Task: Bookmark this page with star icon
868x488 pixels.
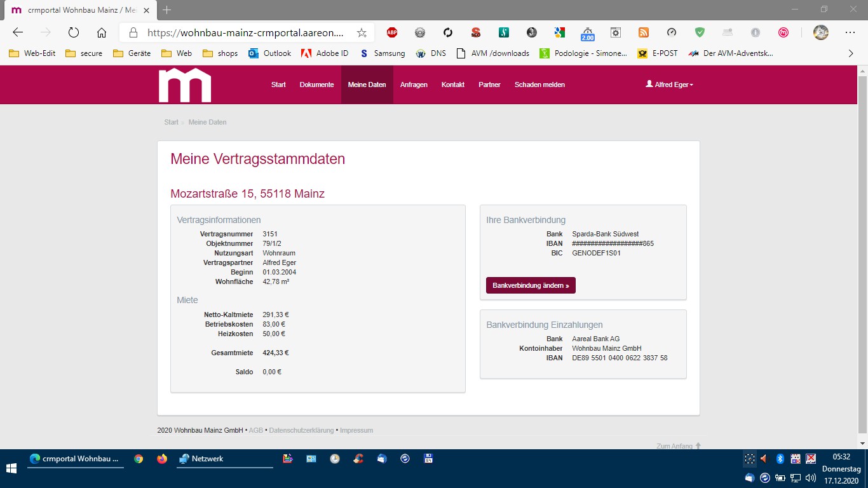Action: [x=362, y=32]
